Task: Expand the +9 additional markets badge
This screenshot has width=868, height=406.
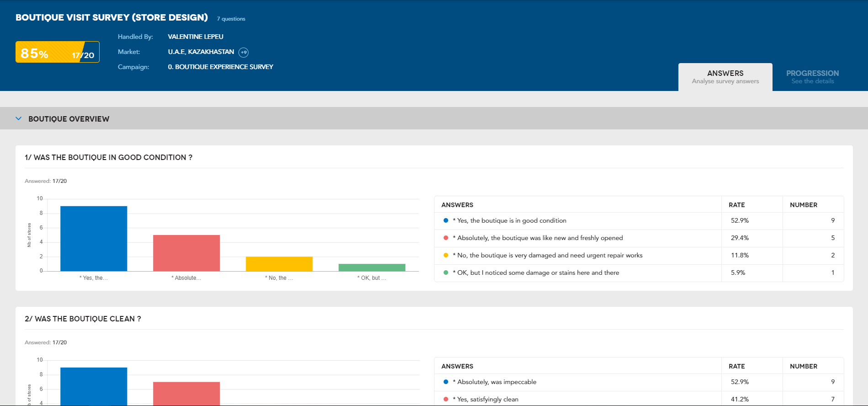Action: pyautogui.click(x=244, y=52)
